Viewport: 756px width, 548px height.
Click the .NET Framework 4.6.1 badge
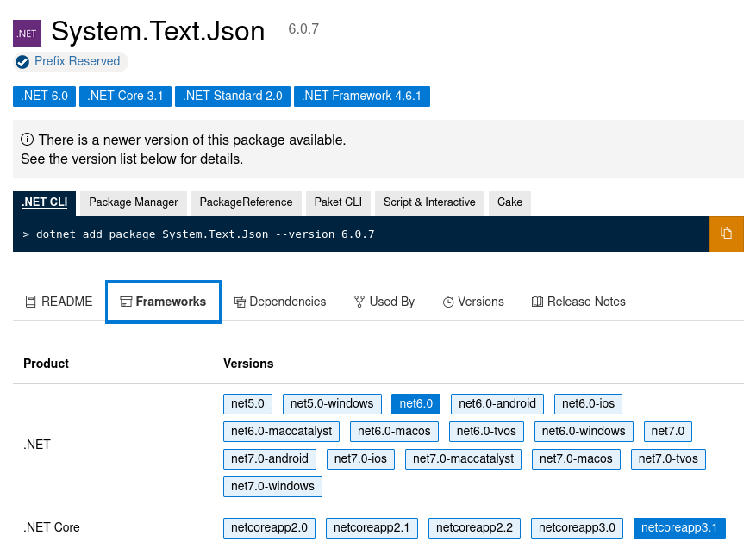point(361,96)
